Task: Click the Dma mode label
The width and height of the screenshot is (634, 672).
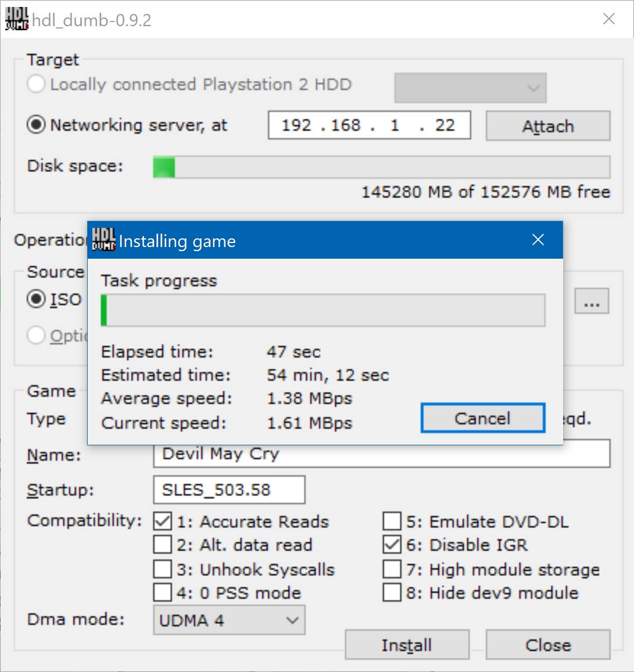Action: pyautogui.click(x=76, y=619)
